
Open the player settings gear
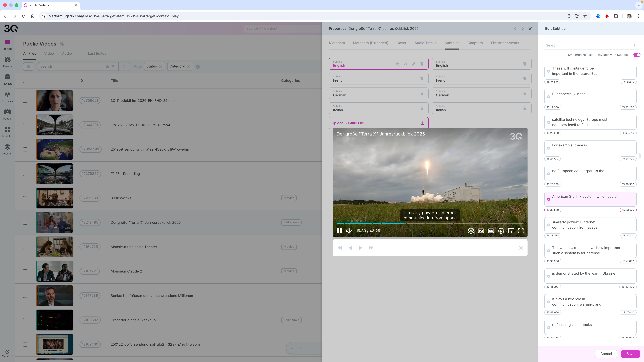pos(501,231)
